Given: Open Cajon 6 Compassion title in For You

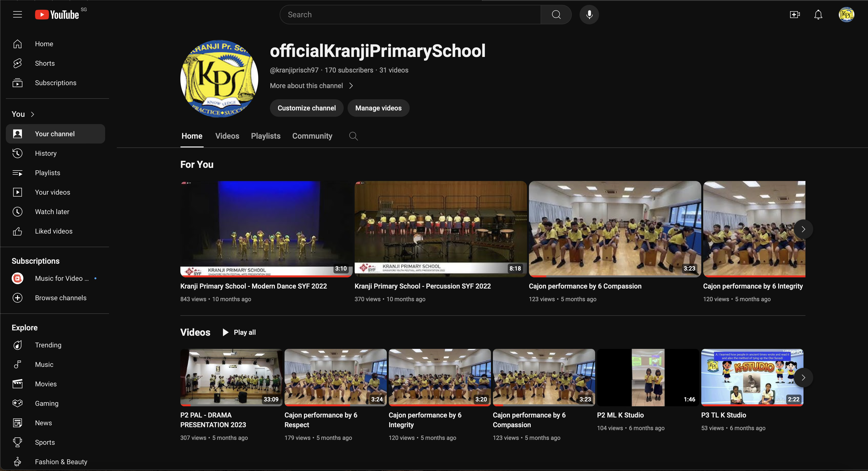Looking at the screenshot, I should (x=585, y=286).
